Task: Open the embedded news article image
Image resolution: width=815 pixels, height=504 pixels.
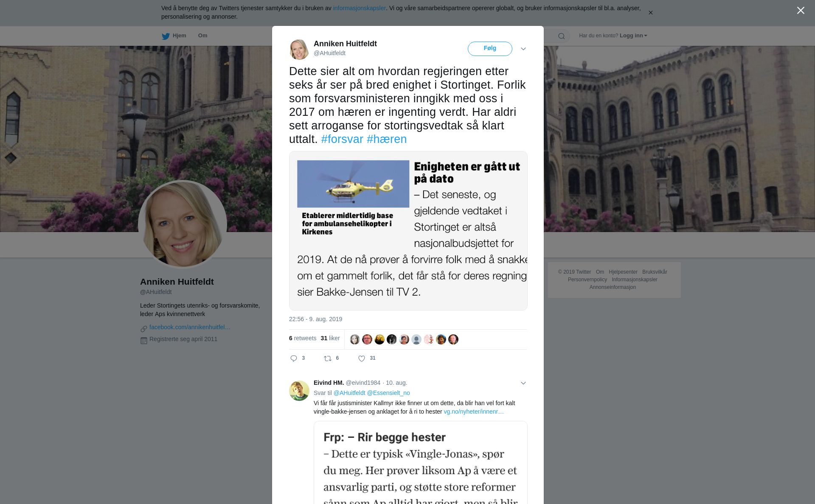Action: (408, 231)
